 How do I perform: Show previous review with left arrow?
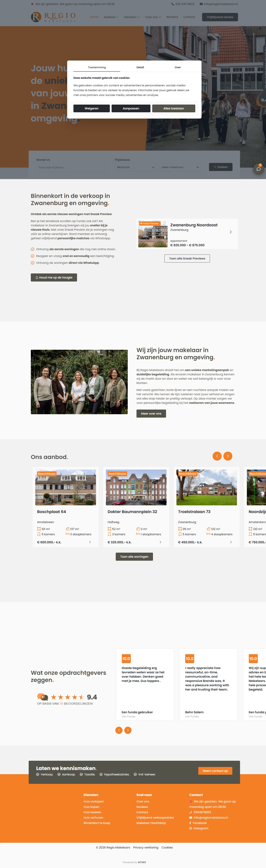coord(119,730)
